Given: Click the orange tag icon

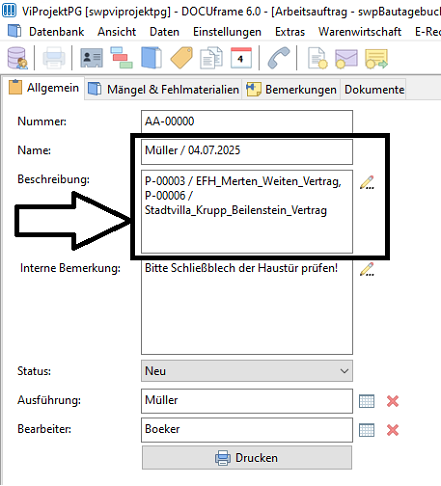Looking at the screenshot, I should click(x=182, y=58).
